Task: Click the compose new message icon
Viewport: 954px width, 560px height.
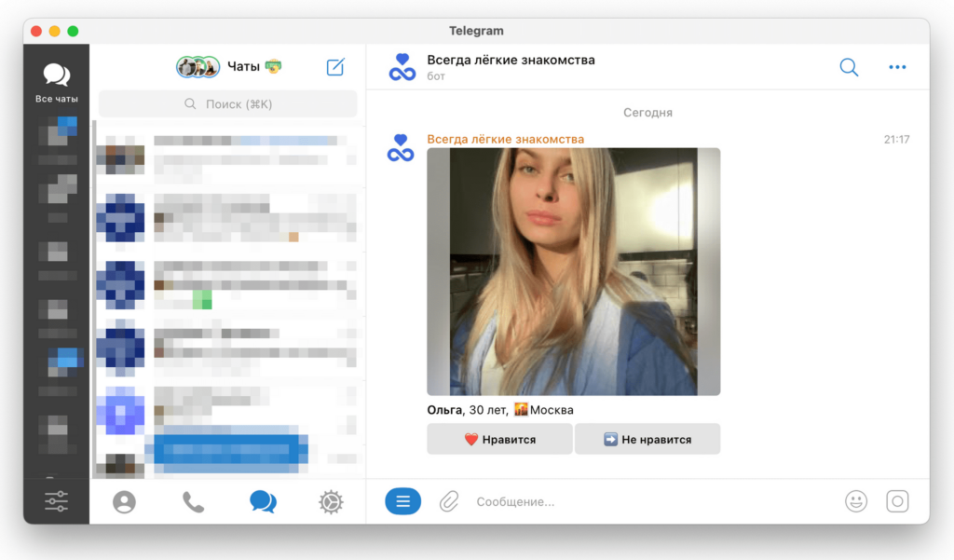Action: coord(335,67)
